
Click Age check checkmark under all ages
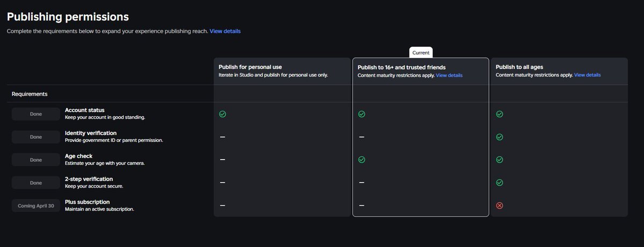(x=500, y=160)
